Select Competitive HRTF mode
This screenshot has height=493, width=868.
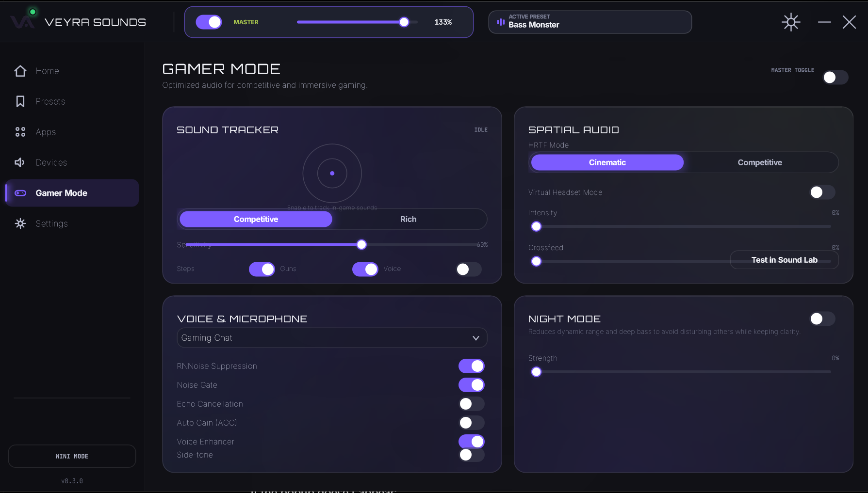pyautogui.click(x=760, y=162)
